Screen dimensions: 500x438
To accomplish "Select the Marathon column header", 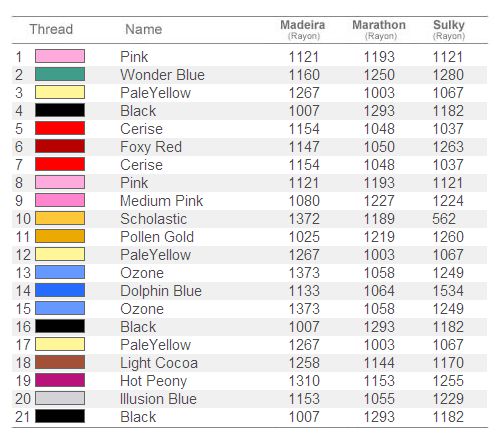I will 379,29.
